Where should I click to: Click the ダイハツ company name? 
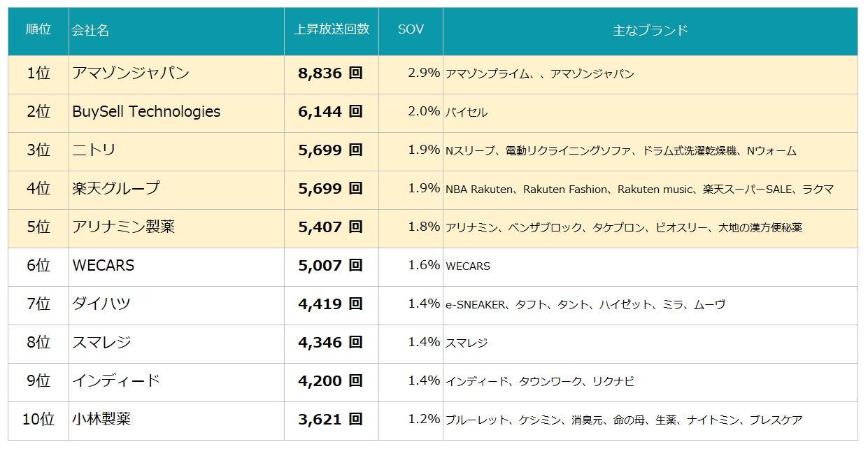101,304
